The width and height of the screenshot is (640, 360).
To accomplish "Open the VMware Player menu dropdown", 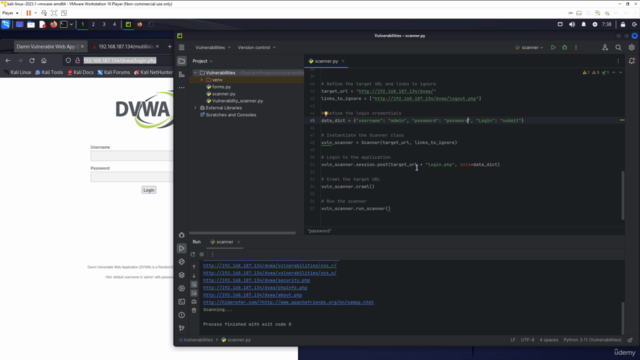I will (10, 13).
